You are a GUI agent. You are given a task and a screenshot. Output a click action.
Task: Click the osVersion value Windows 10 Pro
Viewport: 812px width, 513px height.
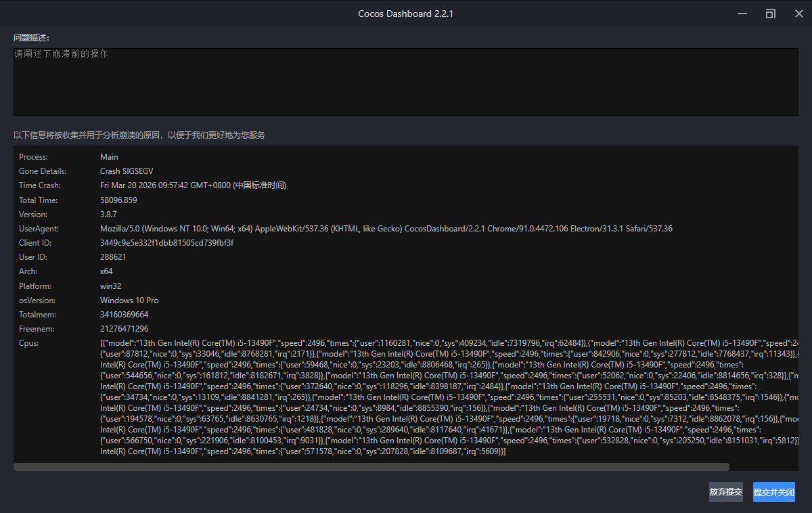point(129,300)
